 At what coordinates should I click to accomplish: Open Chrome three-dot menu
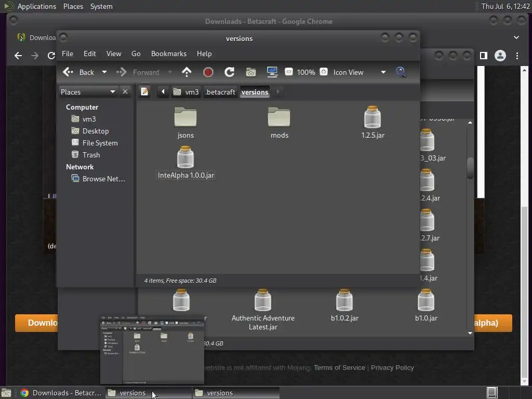tap(517, 56)
